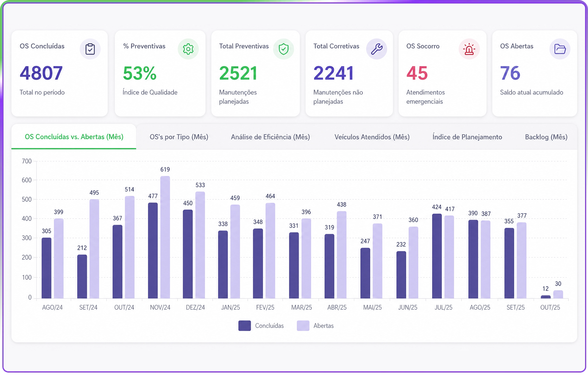
Task: Toggle Abertas series via its legend swatch
Action: tap(303, 326)
